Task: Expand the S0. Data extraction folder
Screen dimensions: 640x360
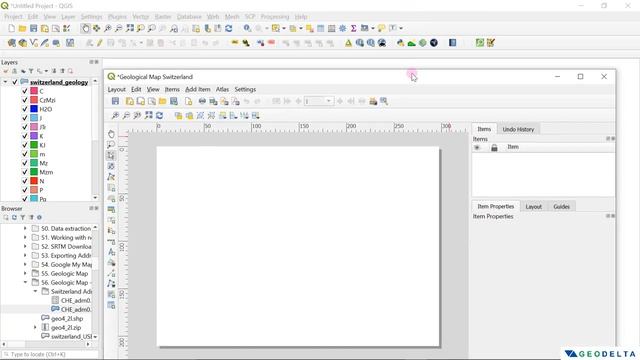Action: [x=25, y=229]
